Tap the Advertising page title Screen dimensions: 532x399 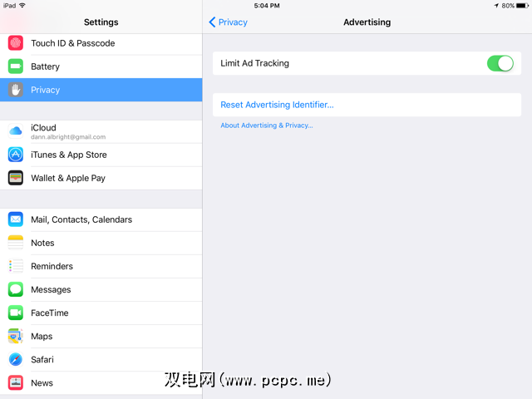[367, 22]
